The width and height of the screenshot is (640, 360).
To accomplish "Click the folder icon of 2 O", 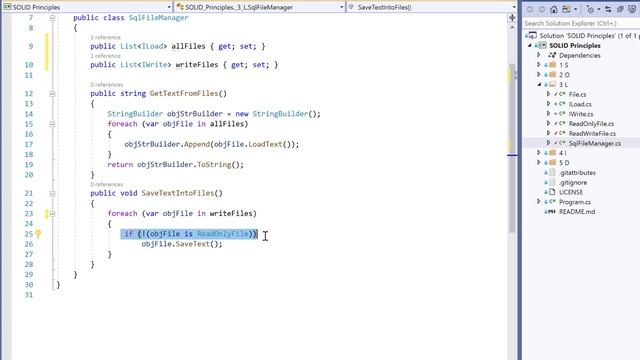I will pyautogui.click(x=553, y=75).
